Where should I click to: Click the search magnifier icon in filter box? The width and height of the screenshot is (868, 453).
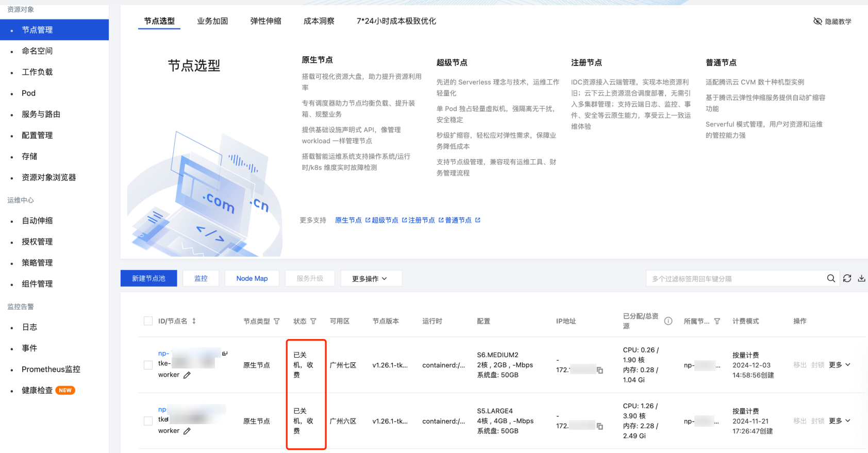(831, 278)
